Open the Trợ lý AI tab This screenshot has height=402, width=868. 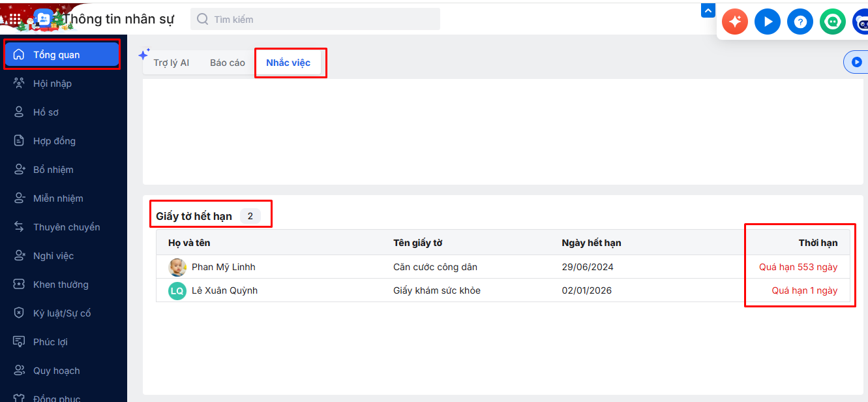tap(171, 63)
